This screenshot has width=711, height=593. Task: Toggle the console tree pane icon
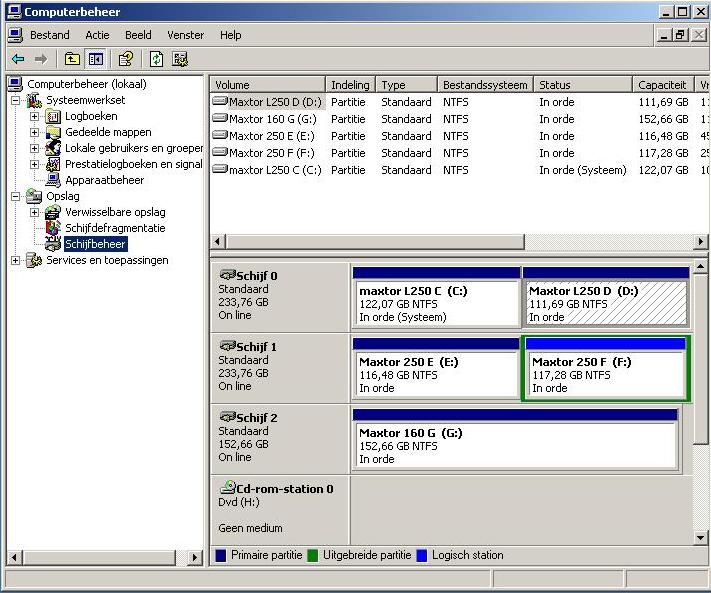[96, 59]
